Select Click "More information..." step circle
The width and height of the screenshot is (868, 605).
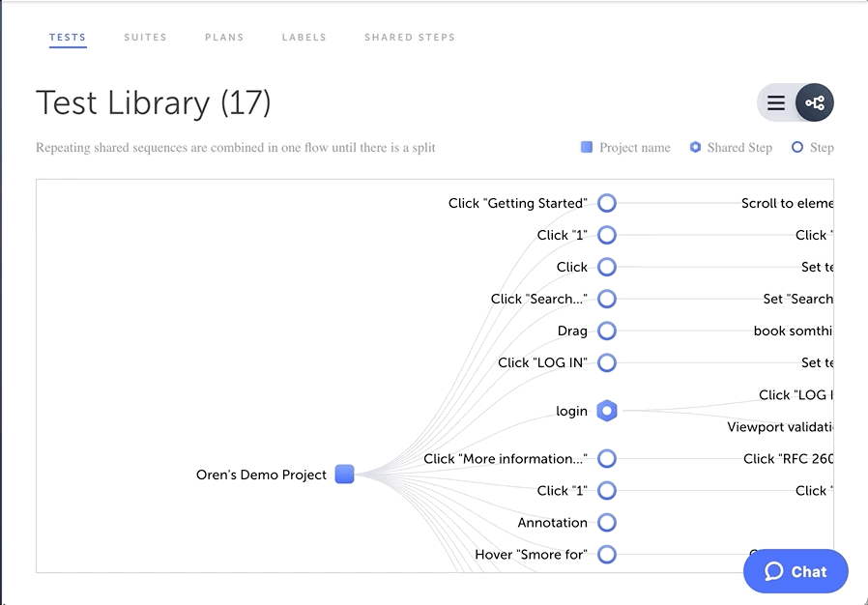click(x=607, y=458)
